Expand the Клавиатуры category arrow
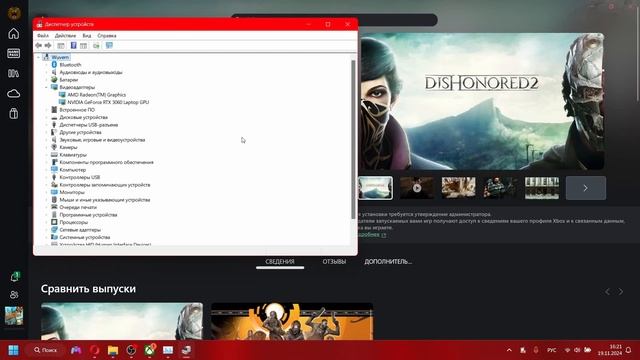Image resolution: width=640 pixels, height=360 pixels. point(47,155)
